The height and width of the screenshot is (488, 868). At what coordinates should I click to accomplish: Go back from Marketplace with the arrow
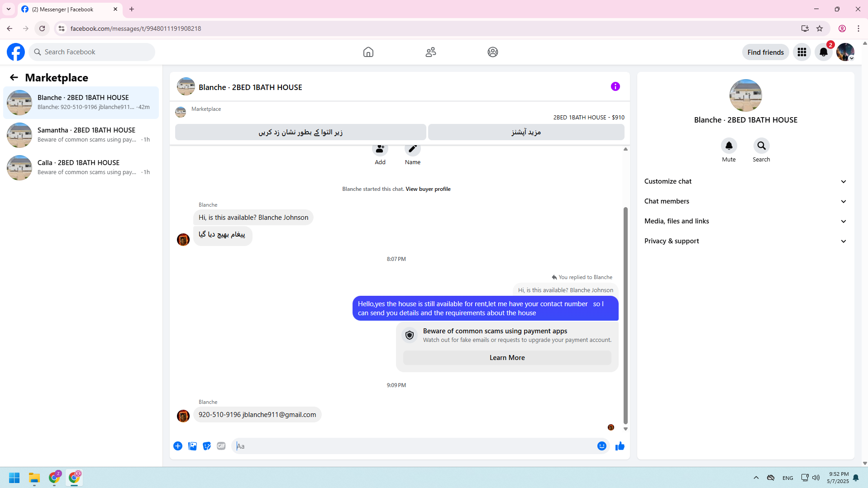tap(14, 77)
